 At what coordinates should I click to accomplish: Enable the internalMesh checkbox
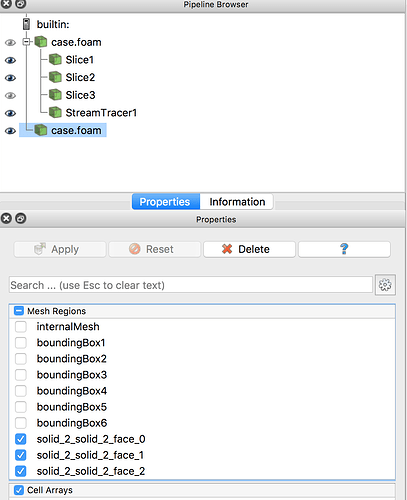[21, 326]
